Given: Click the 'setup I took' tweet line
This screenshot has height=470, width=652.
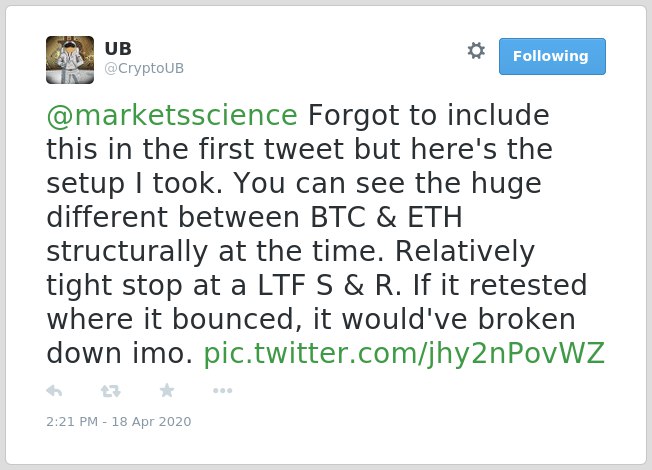Looking at the screenshot, I should point(294,183).
